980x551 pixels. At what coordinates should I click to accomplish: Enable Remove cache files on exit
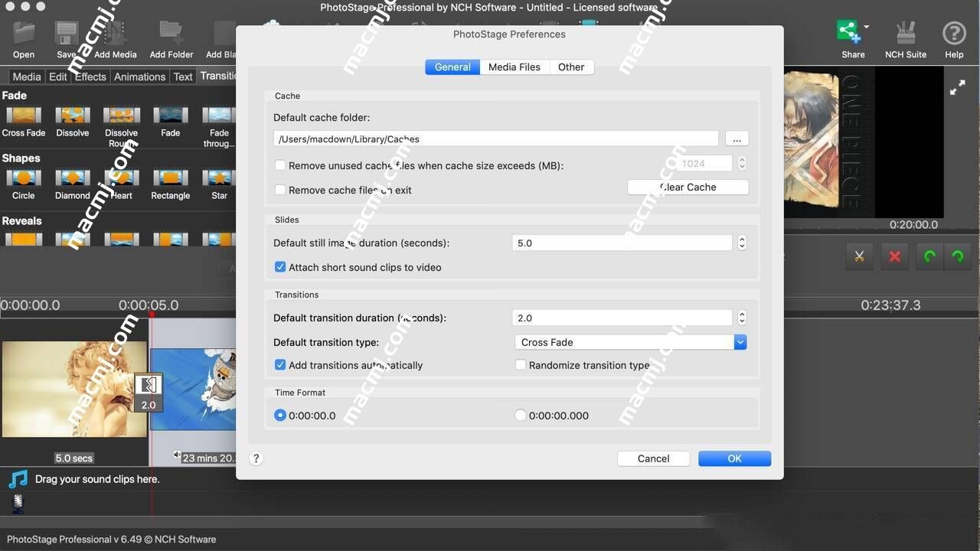point(280,190)
